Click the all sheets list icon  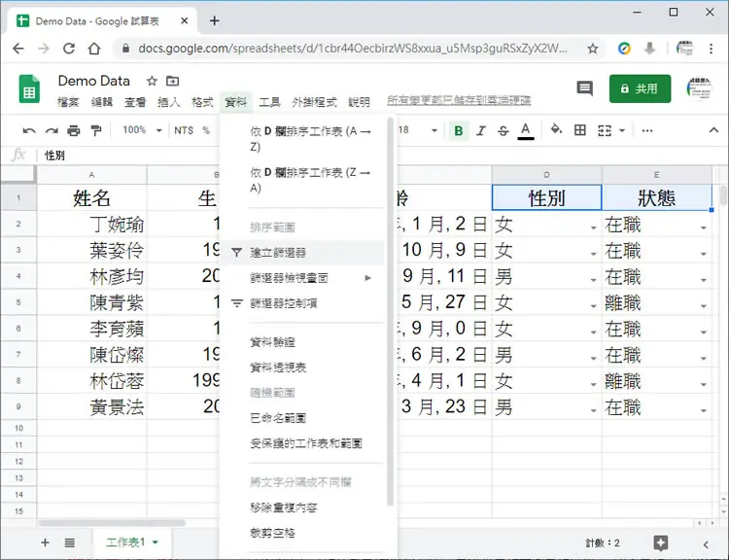(x=70, y=542)
